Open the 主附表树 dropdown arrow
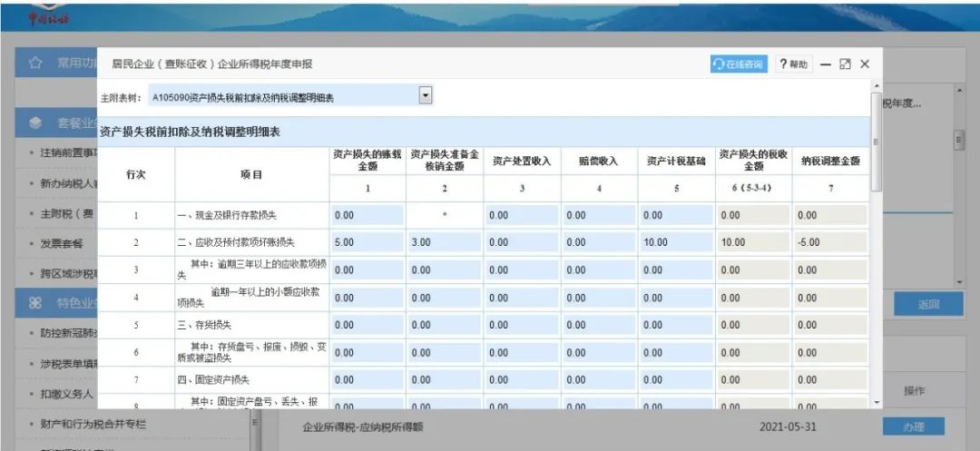Screen dimensions: 980x451 point(426,95)
